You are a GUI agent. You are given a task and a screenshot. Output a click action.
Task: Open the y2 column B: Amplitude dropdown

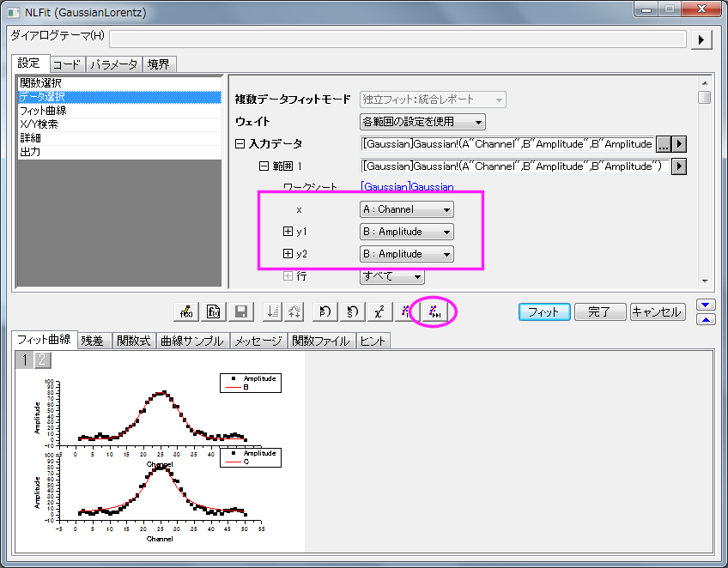[x=407, y=254]
